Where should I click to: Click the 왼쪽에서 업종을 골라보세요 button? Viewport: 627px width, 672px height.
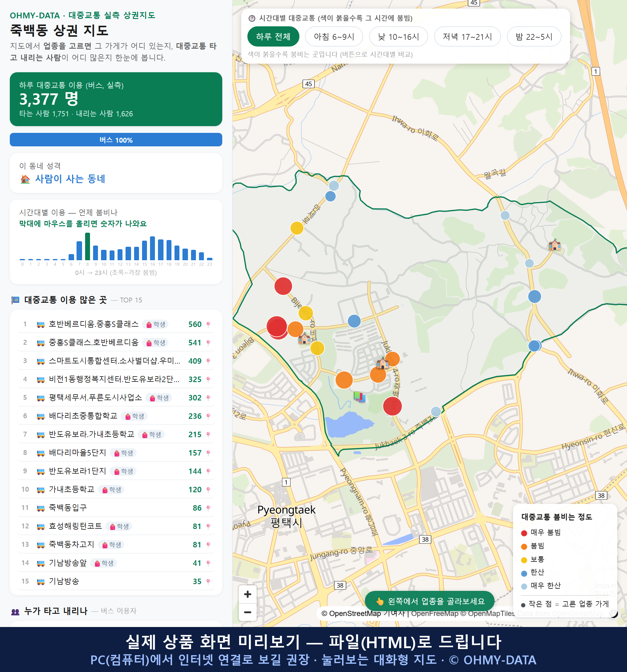pyautogui.click(x=430, y=601)
